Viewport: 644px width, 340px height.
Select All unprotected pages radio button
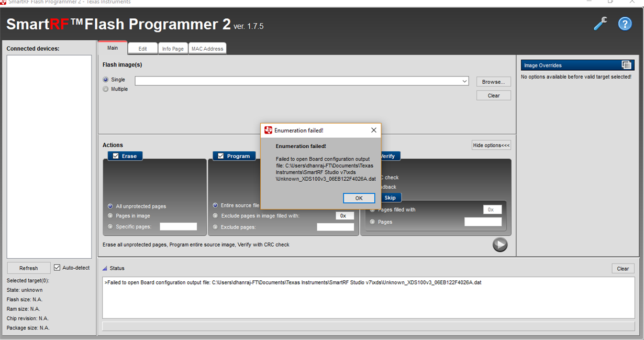pyautogui.click(x=110, y=206)
